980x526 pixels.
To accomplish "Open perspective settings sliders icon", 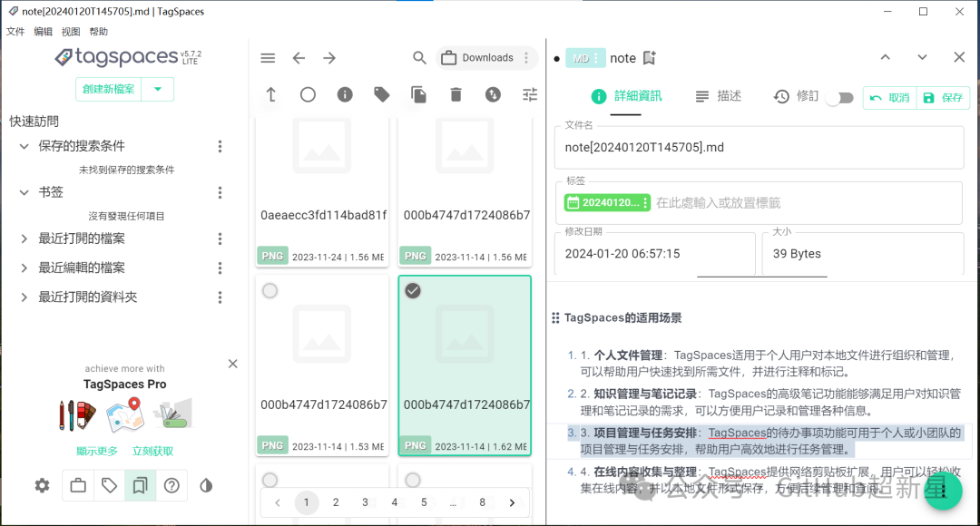I will 530,94.
